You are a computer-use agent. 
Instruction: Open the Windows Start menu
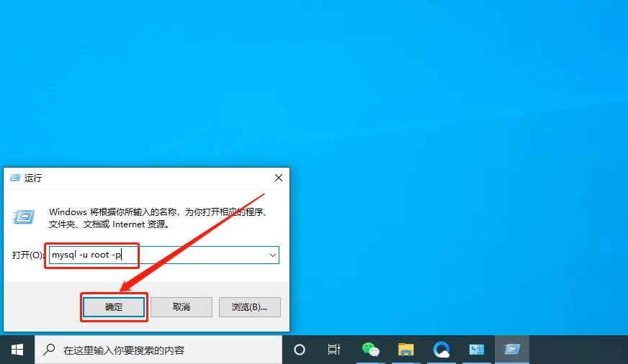(17, 350)
